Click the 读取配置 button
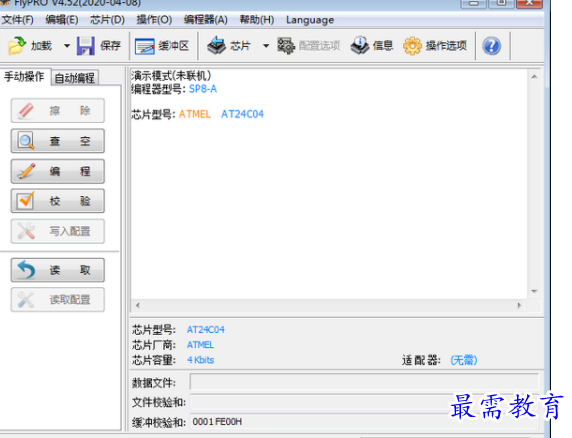The width and height of the screenshot is (572, 438). pos(58,299)
